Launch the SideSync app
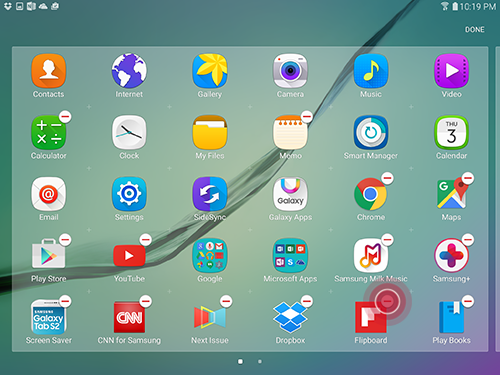Viewport: 500px width, 375px height. (x=210, y=194)
